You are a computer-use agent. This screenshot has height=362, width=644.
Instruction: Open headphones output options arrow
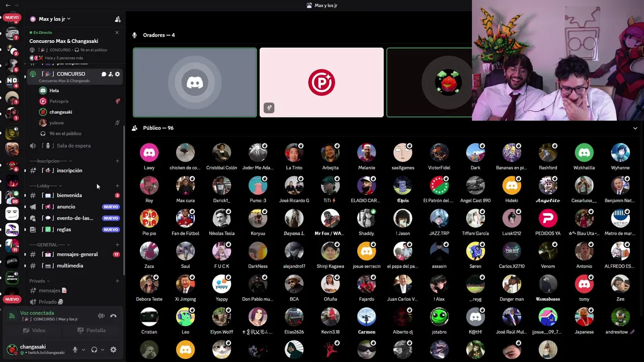(103, 349)
